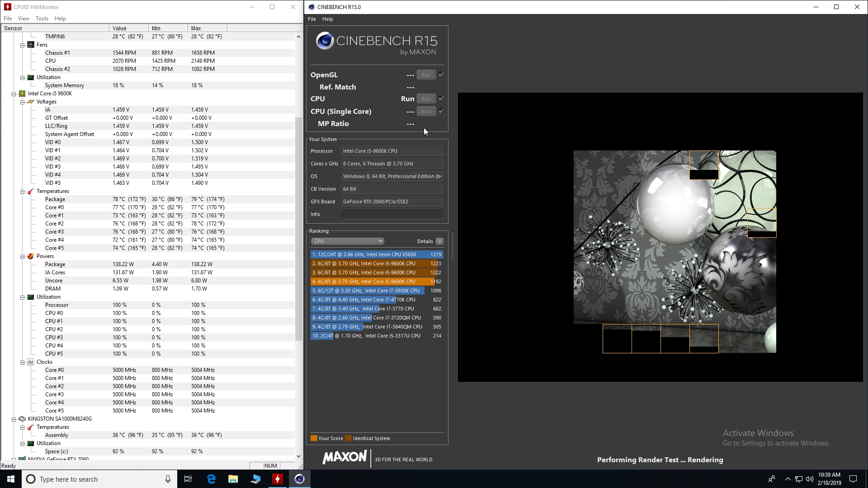
Task: Switch to the Cinebench taskbar icon
Action: coord(300,479)
